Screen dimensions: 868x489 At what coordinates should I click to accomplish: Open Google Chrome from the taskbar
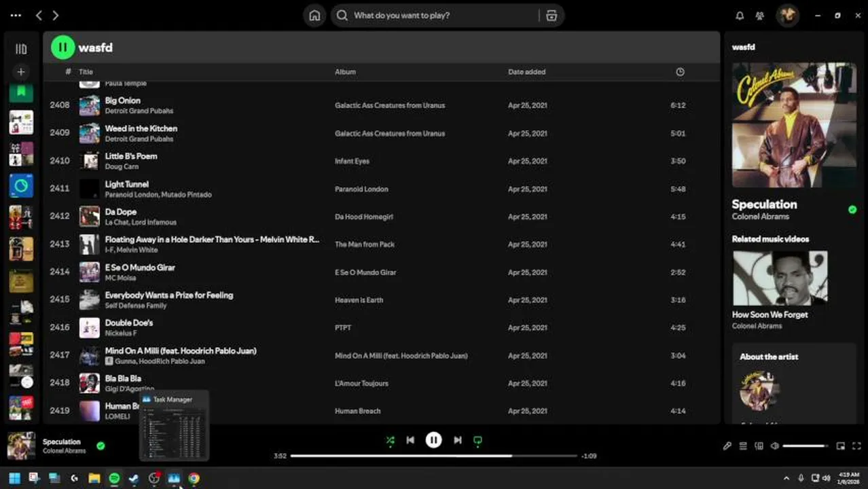point(194,478)
